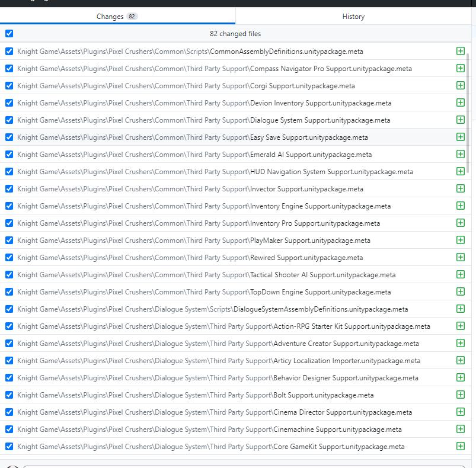Viewport: 476px width, 468px height.
Task: Click the 82 changed files header text
Action: coord(235,34)
